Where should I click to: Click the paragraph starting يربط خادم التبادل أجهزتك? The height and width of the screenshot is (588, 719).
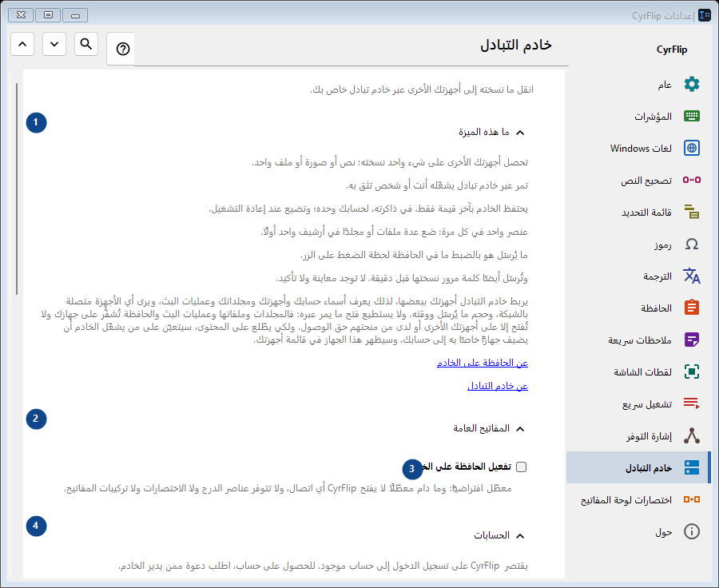coord(284,320)
